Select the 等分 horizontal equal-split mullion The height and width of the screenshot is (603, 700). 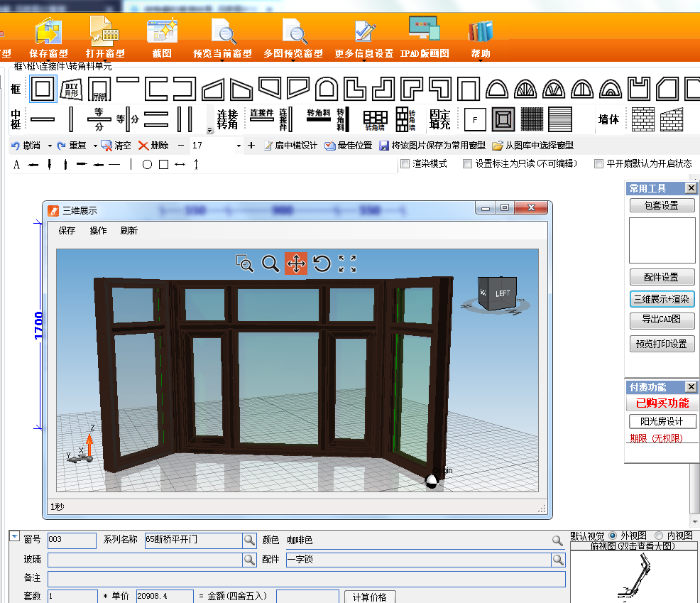point(99,119)
